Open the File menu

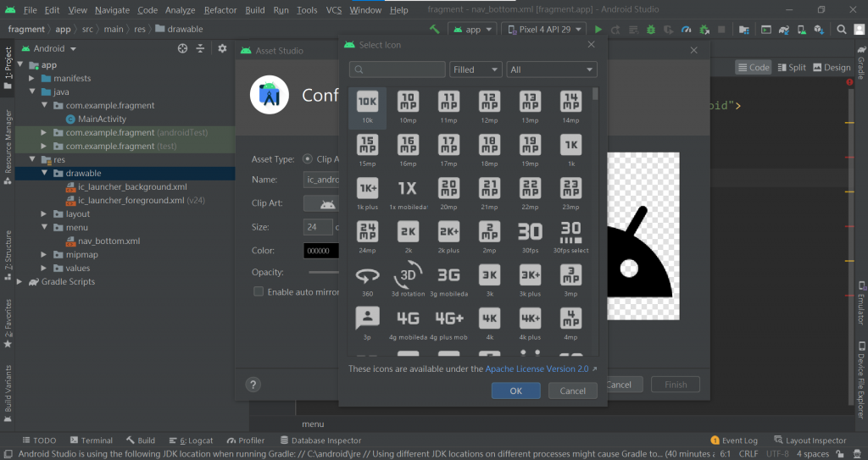30,10
